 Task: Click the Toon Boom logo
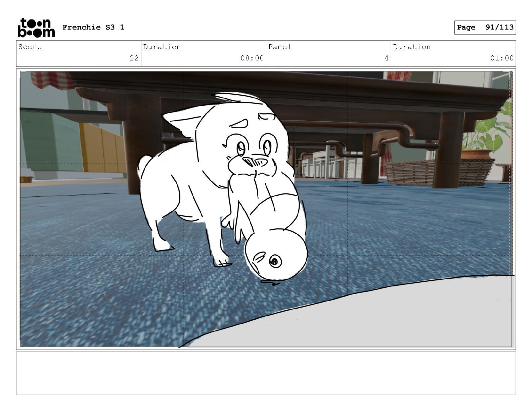(36, 28)
